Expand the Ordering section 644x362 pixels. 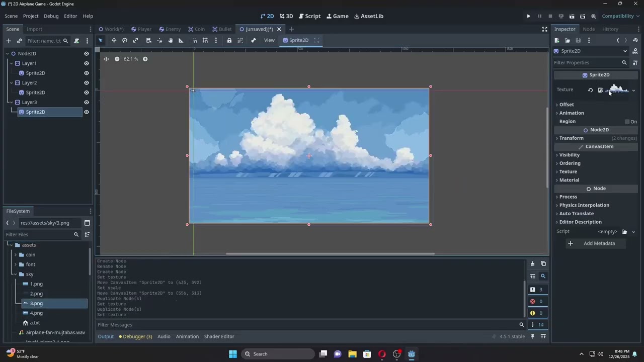click(570, 163)
